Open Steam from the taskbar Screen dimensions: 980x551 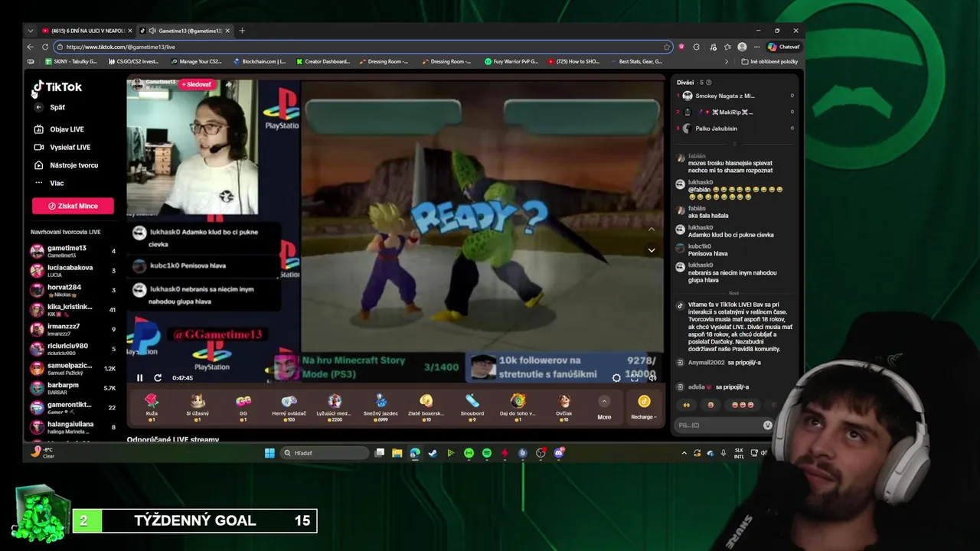point(433,453)
